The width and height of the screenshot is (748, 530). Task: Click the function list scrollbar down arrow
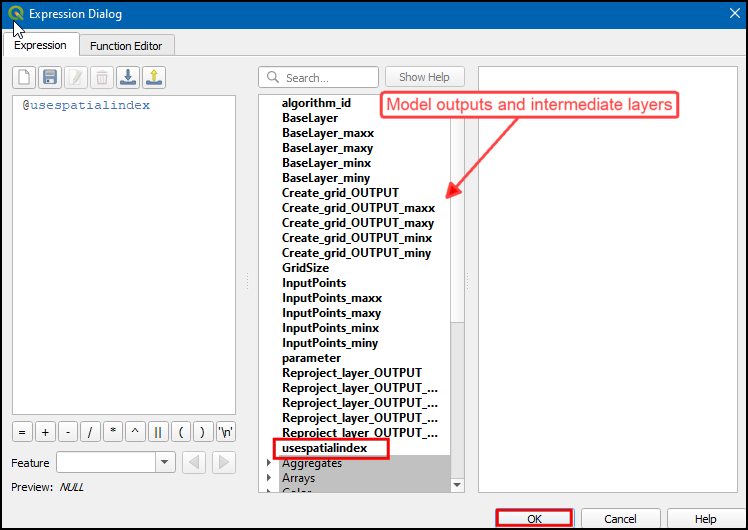coord(457,485)
